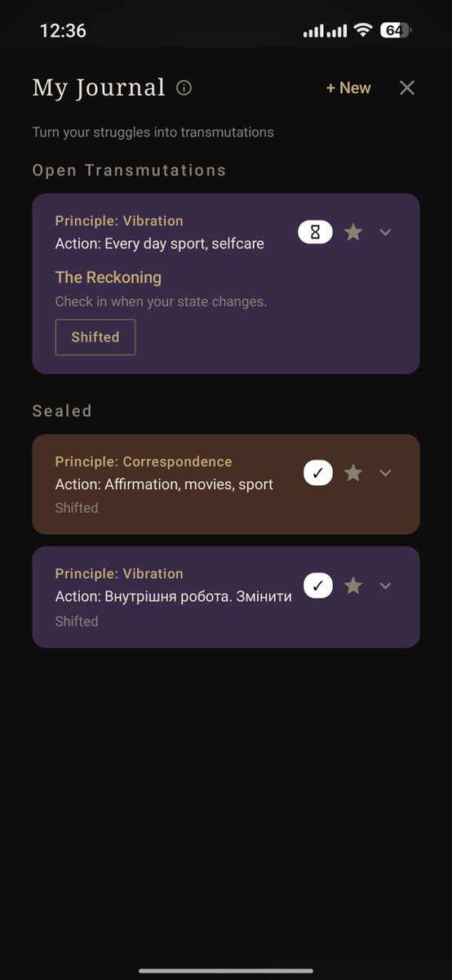Open the sealed Principle: Vibration card
Viewport: 452px width, 980px height.
coord(226,597)
